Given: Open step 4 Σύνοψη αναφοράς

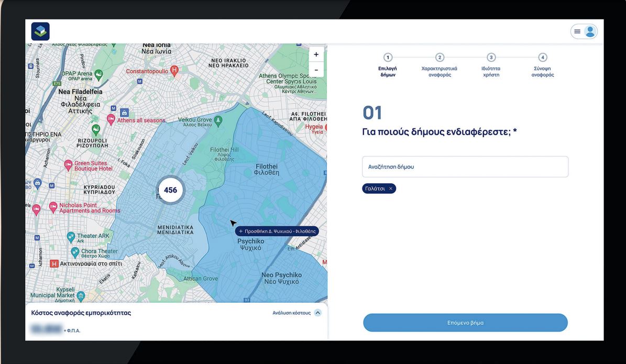Looking at the screenshot, I should tap(542, 58).
